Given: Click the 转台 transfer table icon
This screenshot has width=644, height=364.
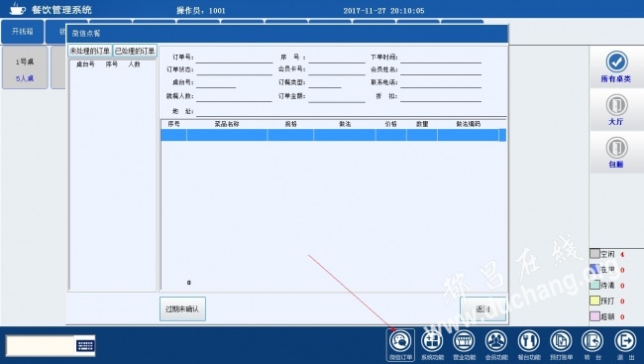Looking at the screenshot, I should coord(592,345).
